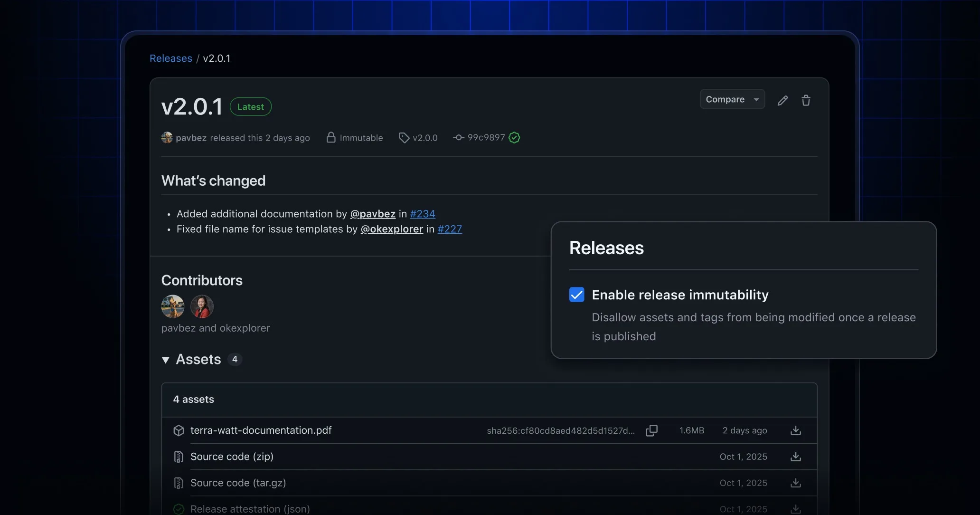Visit @okexplorer's profile link
980x515 pixels.
391,229
